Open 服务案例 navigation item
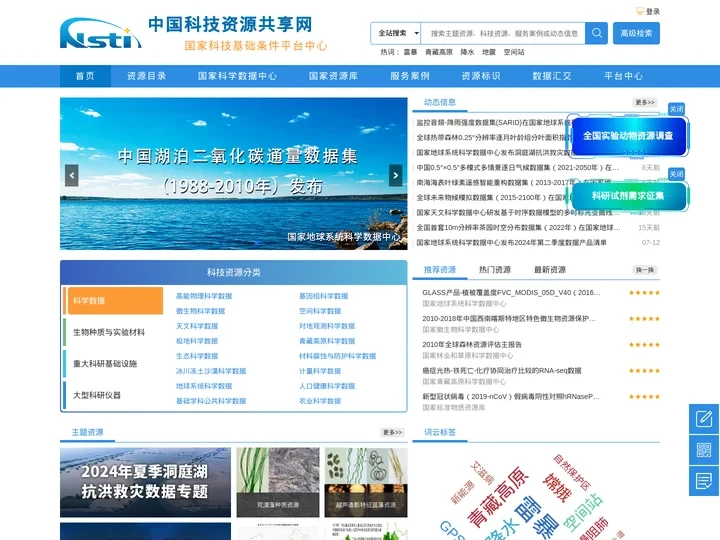Screen dimensions: 720x540 click(x=410, y=76)
